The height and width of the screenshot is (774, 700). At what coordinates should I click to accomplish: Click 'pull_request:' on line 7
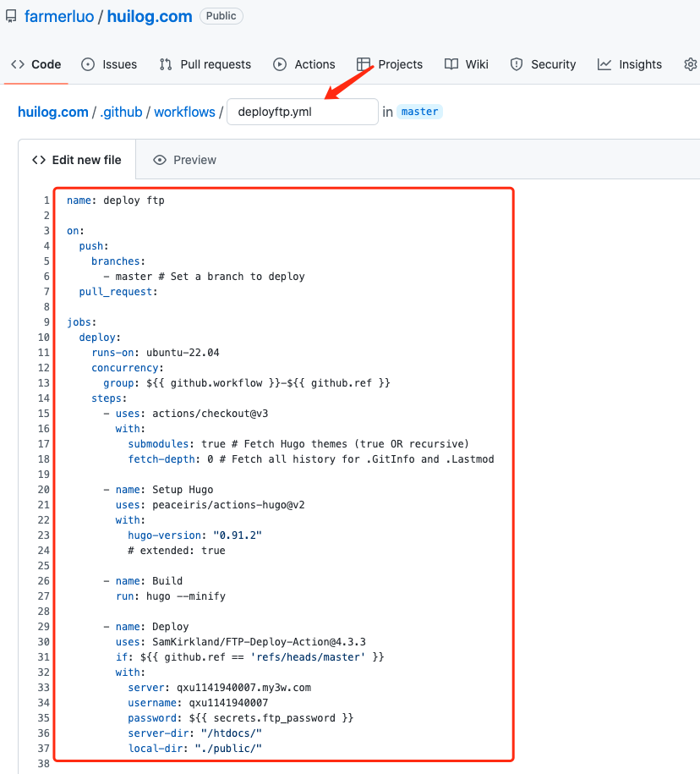[x=118, y=292]
